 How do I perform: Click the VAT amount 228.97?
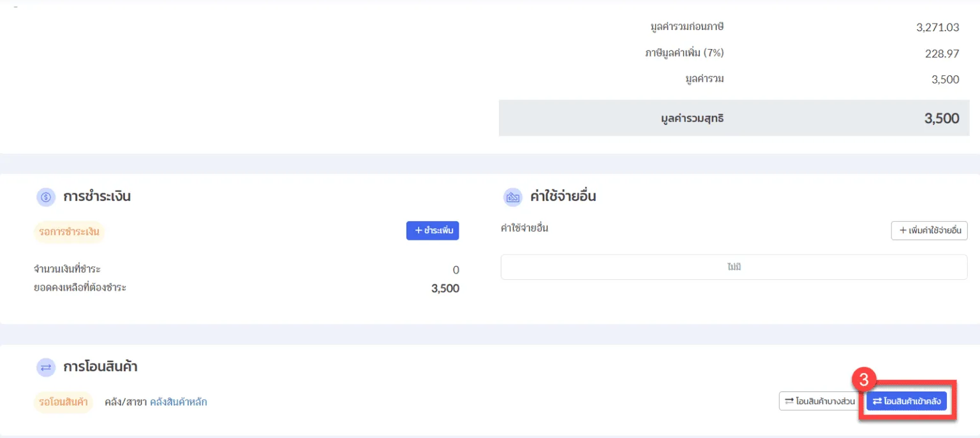(x=942, y=54)
